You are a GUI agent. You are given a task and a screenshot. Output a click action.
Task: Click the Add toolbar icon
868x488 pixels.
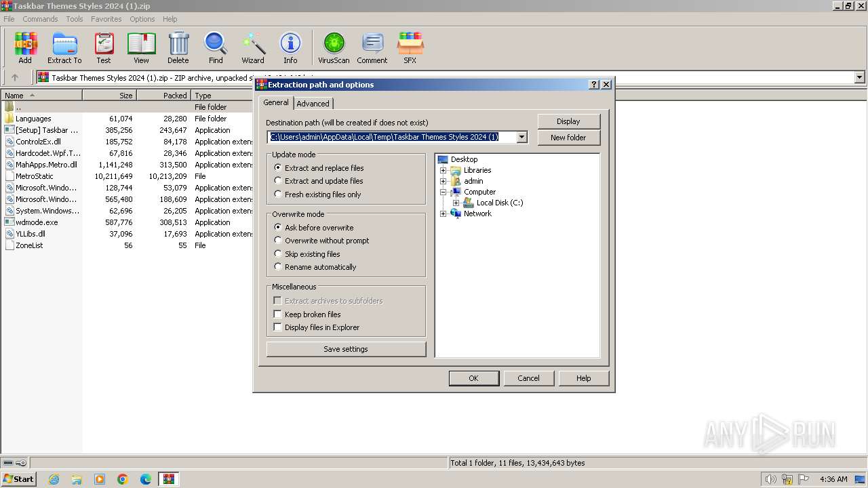point(25,47)
